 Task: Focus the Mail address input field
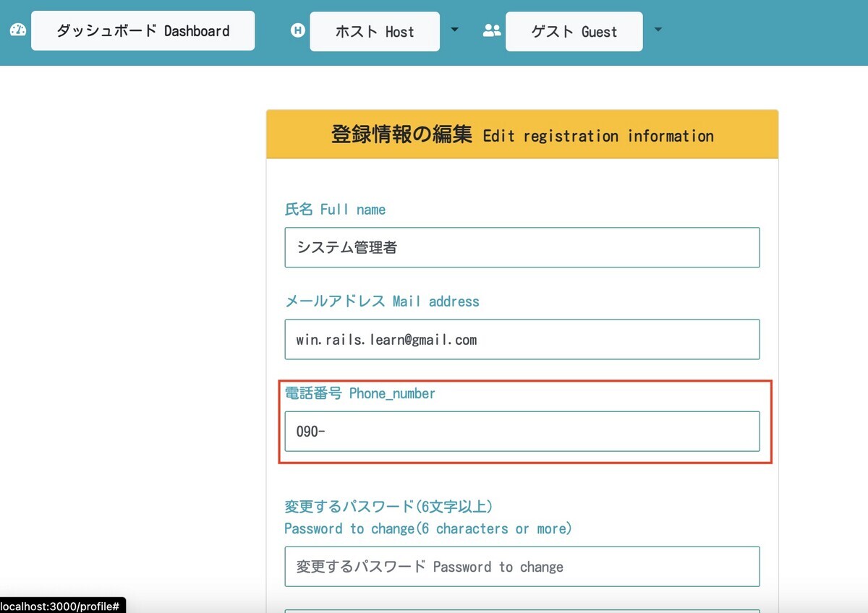522,339
